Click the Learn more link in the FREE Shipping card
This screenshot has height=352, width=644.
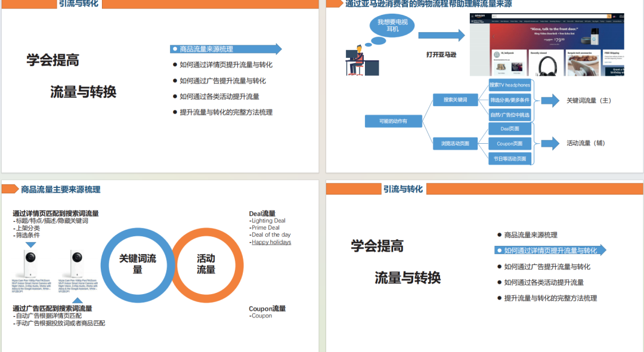click(607, 63)
